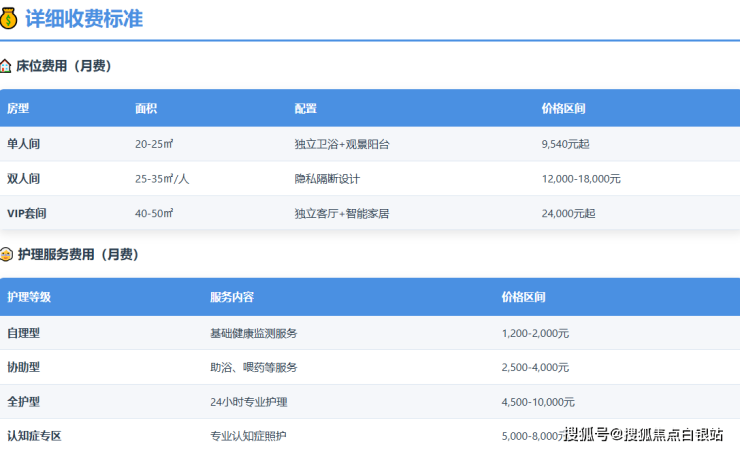
Task: Click the 详细收费标准 heading text
Action: coord(84,17)
